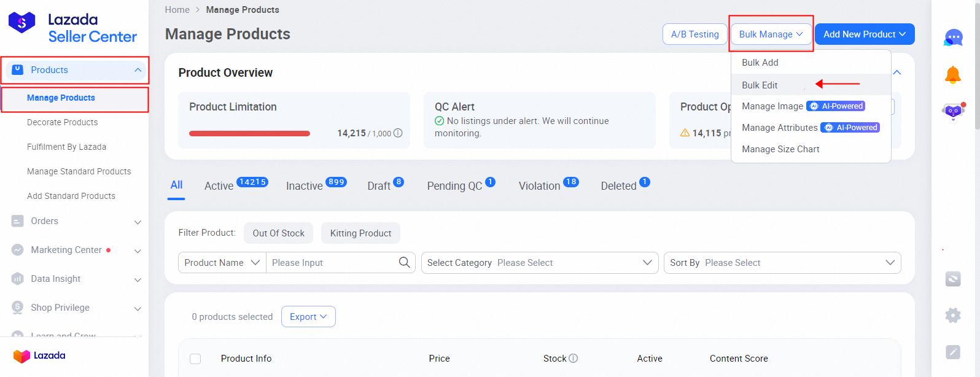Switch to the Draft tab
980x377 pixels.
[385, 185]
